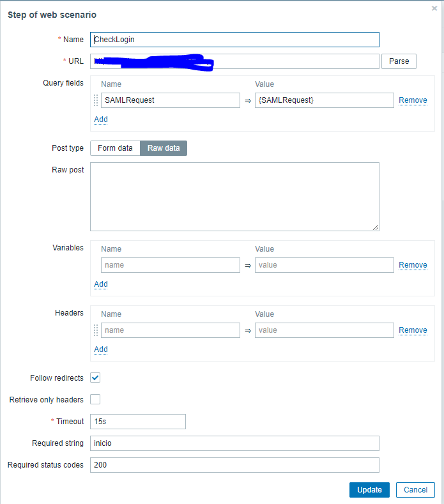Add a new query field

click(x=101, y=119)
